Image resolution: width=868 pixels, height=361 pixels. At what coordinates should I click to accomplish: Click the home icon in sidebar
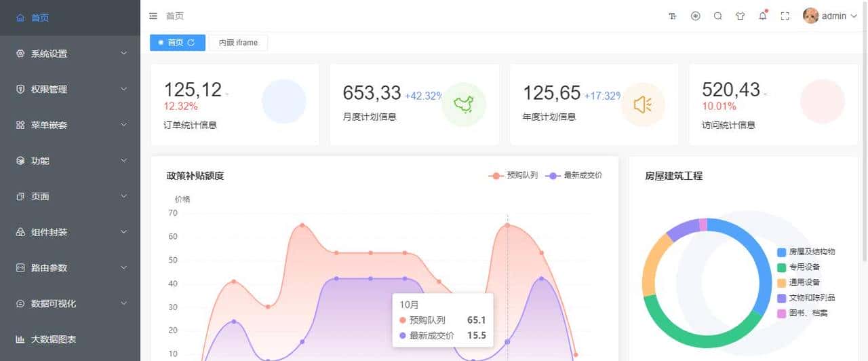coord(20,18)
